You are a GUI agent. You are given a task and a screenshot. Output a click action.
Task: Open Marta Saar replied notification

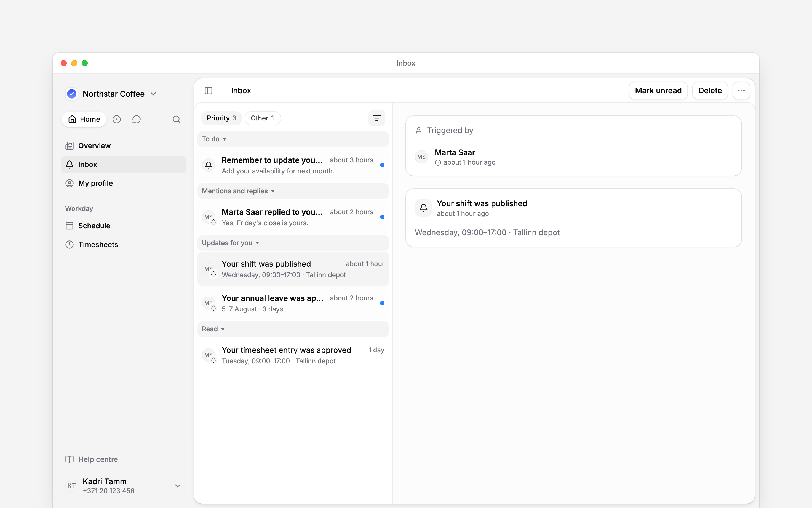[293, 217]
